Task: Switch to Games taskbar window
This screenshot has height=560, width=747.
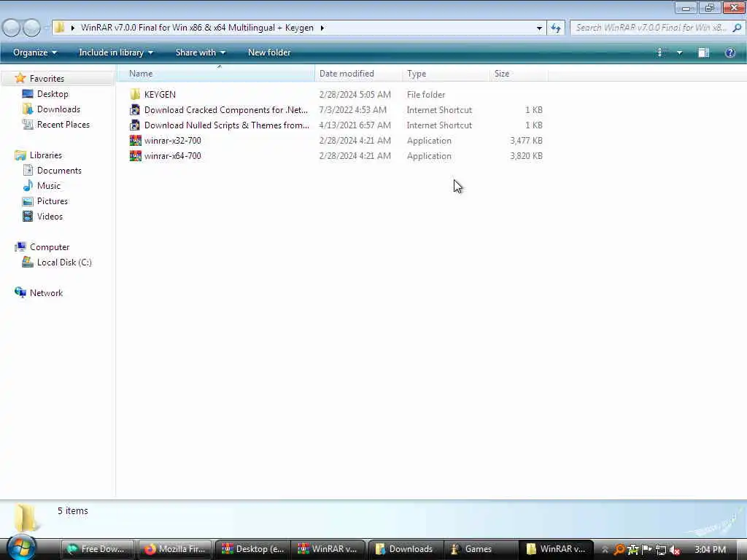Action: pyautogui.click(x=482, y=549)
